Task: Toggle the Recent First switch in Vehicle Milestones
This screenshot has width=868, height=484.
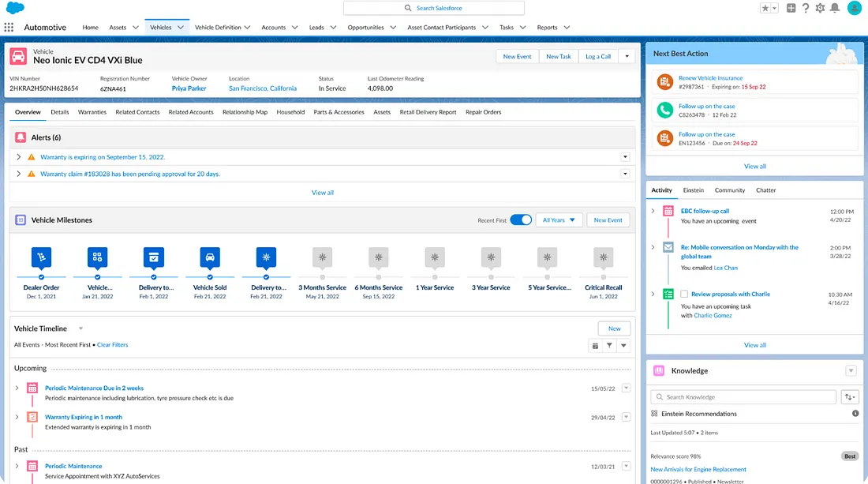Action: pos(521,219)
